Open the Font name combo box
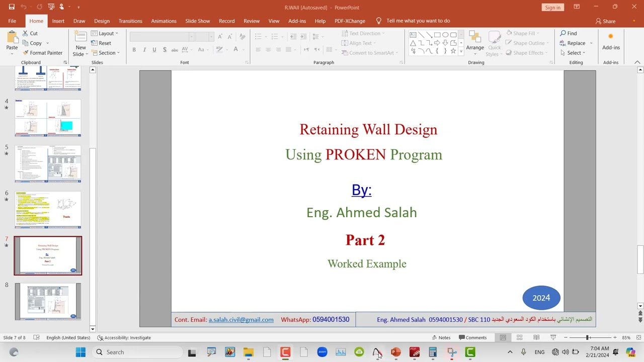Viewport: 644px width, 362px height. [162, 37]
